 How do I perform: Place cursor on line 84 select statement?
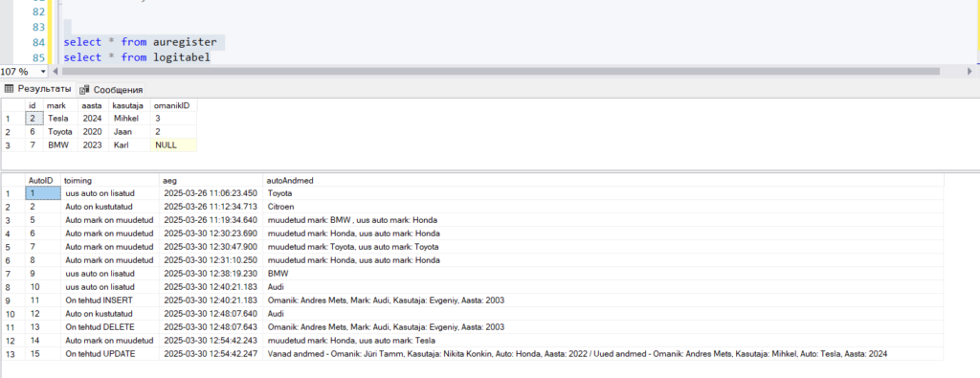140,42
